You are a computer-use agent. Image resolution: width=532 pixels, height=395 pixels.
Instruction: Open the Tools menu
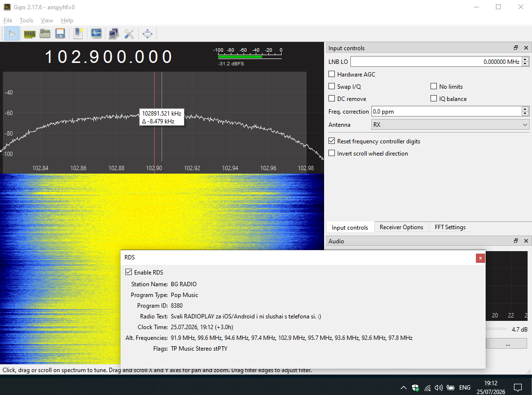(x=26, y=20)
